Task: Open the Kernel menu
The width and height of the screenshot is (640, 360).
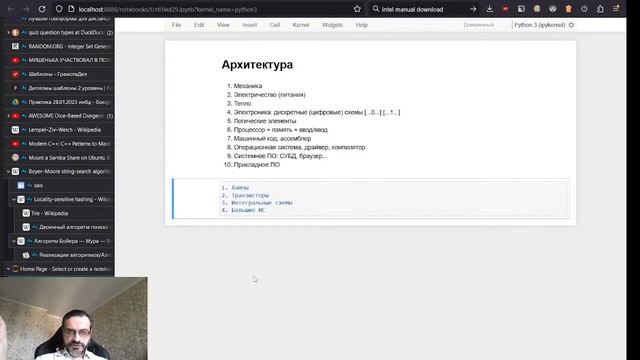Action: 301,25
